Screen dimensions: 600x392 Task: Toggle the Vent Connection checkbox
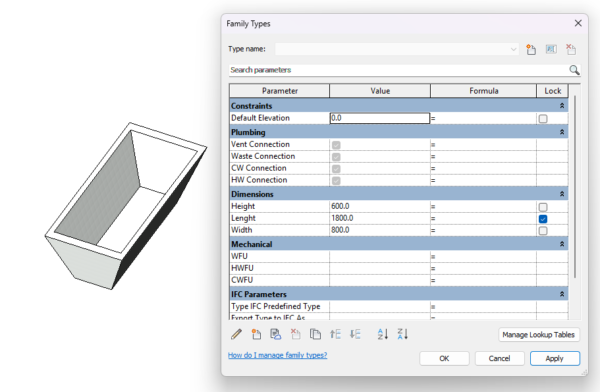336,145
